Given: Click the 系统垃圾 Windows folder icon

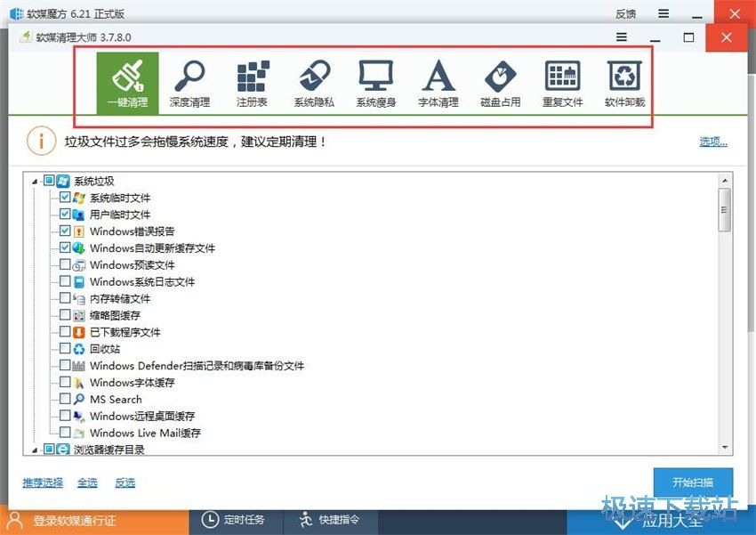Looking at the screenshot, I should [63, 181].
